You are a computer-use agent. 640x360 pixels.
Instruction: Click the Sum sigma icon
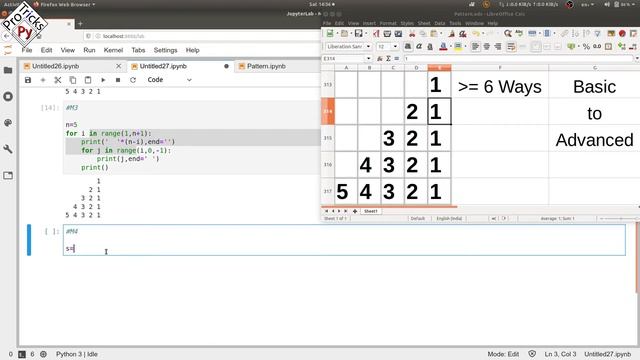click(x=388, y=58)
